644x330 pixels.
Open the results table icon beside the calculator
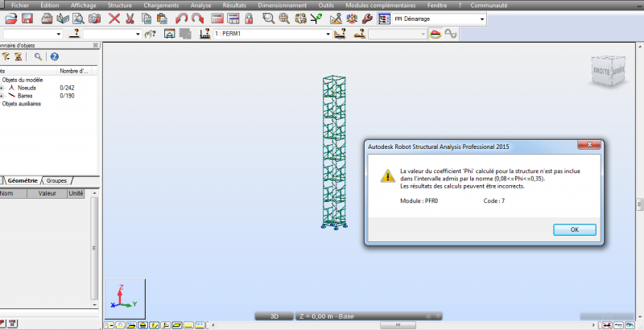[x=233, y=19]
